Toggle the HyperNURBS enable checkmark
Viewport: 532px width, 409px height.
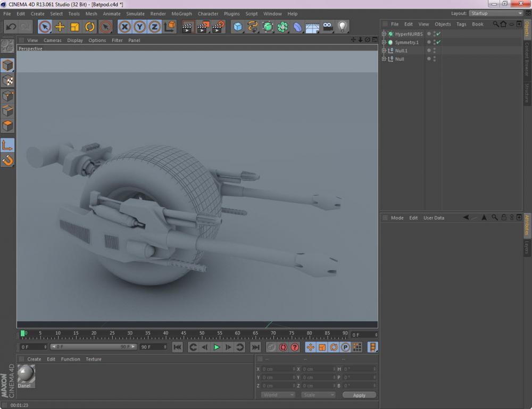pos(439,34)
